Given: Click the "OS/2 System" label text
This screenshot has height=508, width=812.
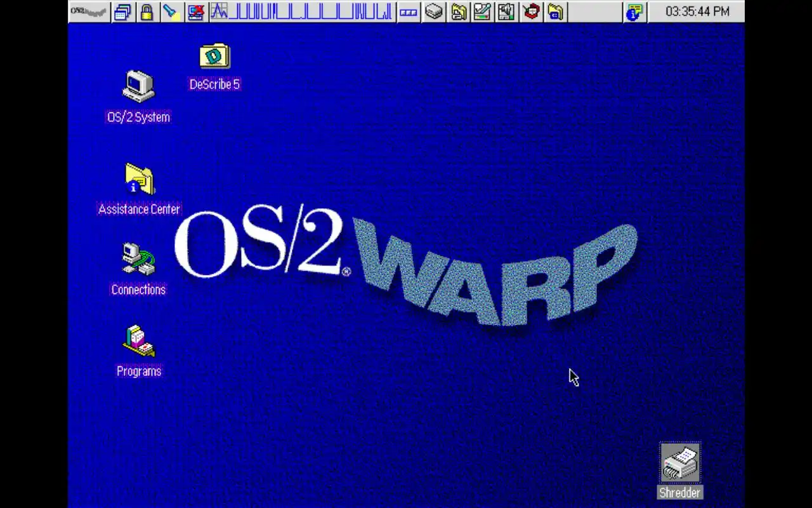Looking at the screenshot, I should [138, 117].
